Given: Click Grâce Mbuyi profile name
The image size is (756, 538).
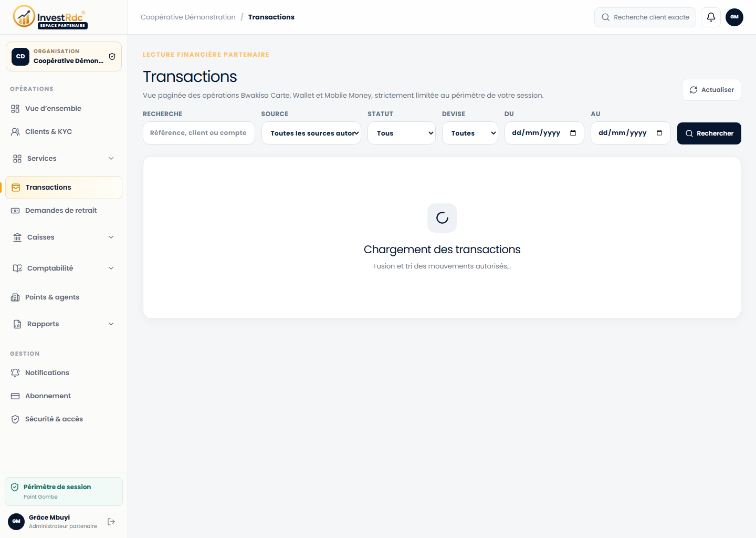Looking at the screenshot, I should pos(49,518).
